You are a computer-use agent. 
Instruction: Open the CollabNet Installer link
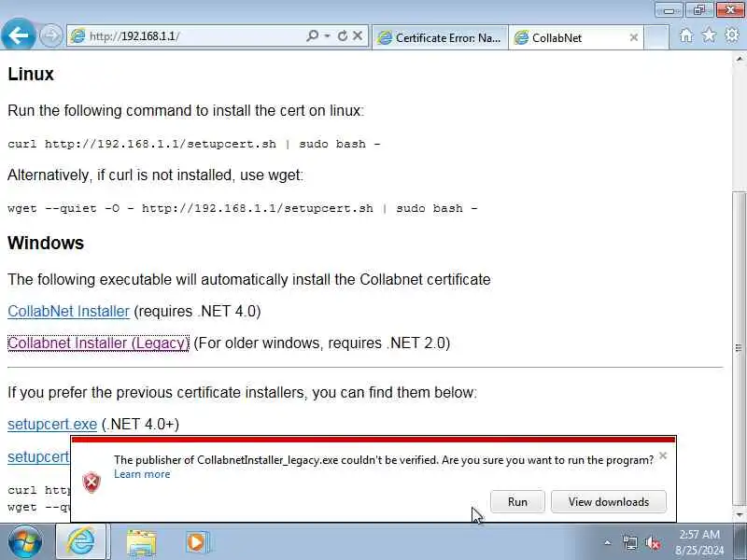[x=68, y=311]
